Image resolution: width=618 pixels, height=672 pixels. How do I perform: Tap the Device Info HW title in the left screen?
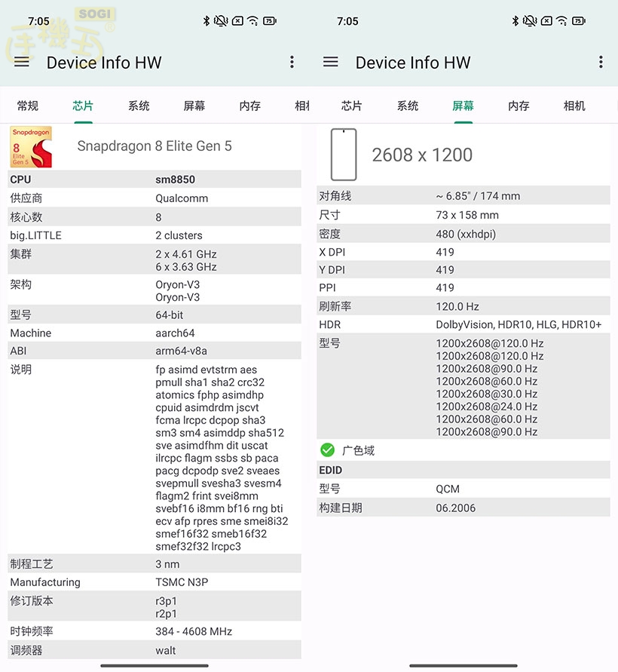[104, 63]
